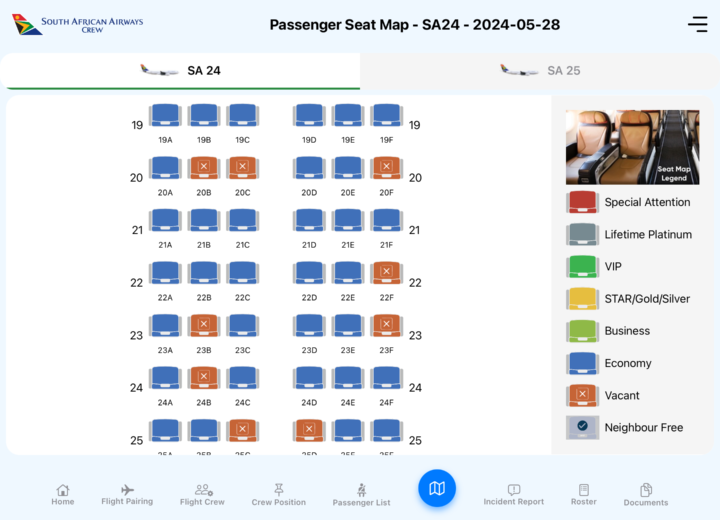Open Incident Report page

click(513, 495)
